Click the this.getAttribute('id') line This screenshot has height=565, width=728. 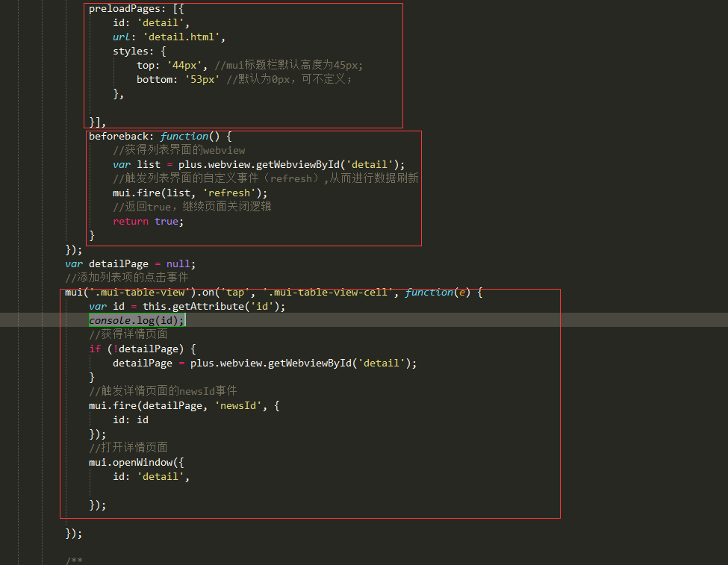(x=187, y=307)
